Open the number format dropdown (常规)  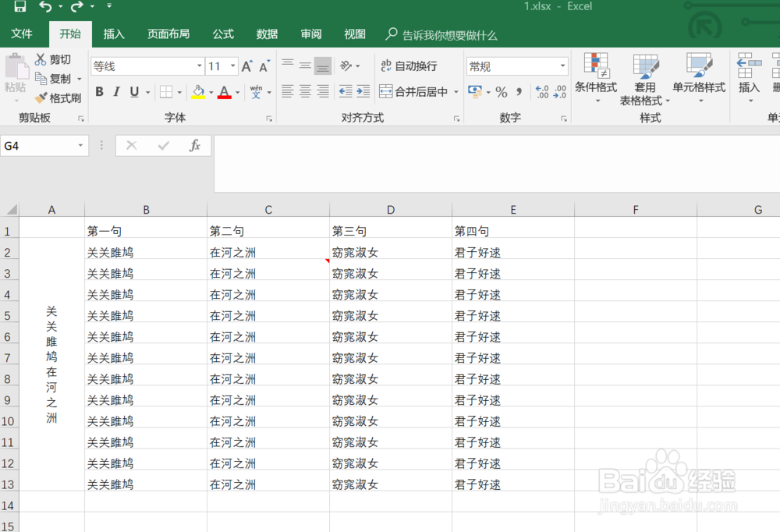click(562, 66)
